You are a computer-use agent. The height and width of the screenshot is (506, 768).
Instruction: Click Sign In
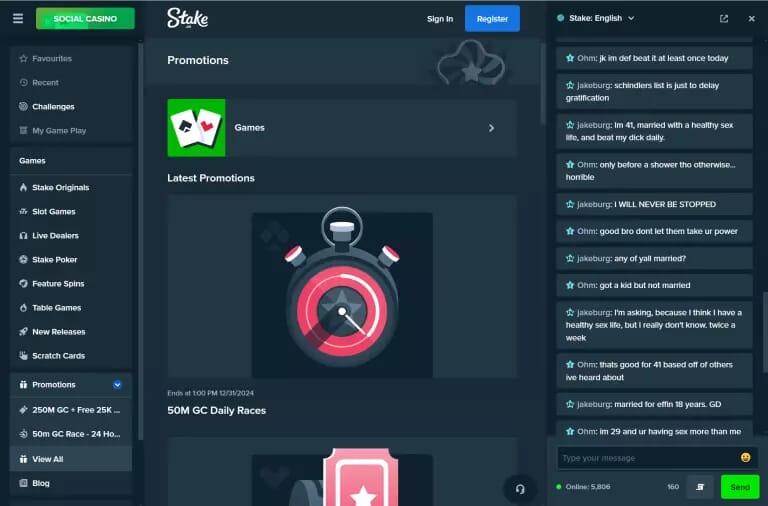pos(440,19)
